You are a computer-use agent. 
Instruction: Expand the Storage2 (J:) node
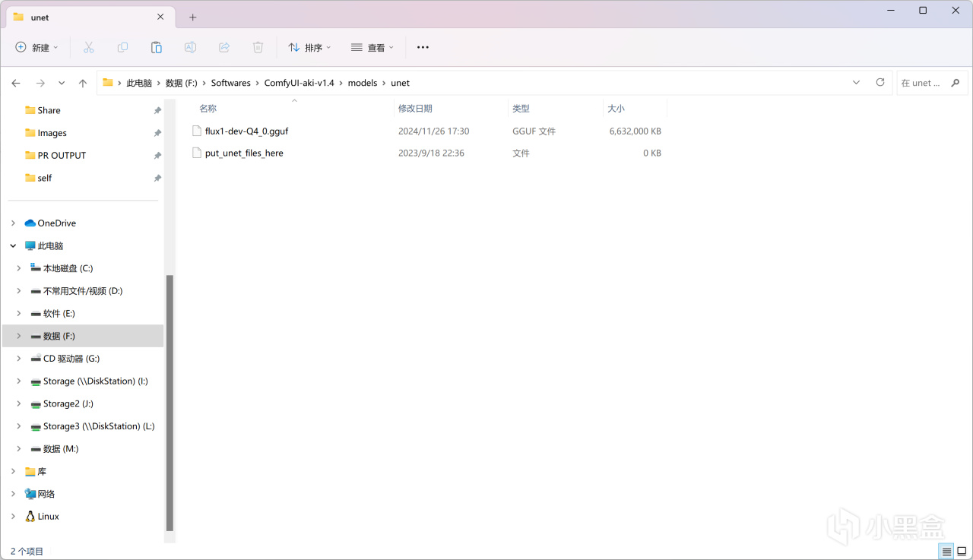[19, 403]
